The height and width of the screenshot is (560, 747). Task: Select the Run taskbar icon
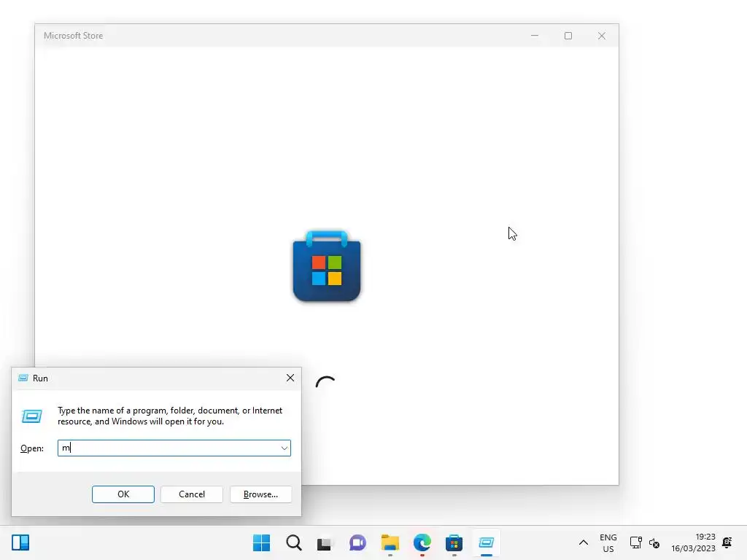point(487,542)
